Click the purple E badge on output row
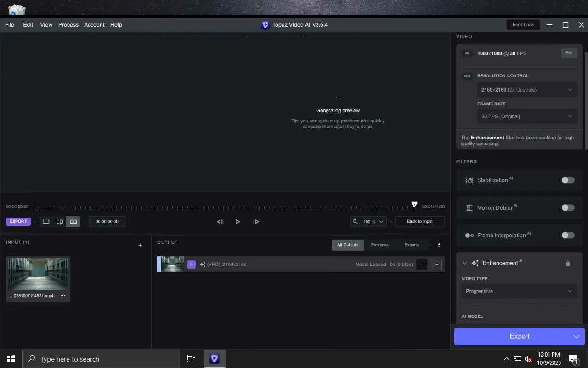The width and height of the screenshot is (588, 368). pyautogui.click(x=192, y=264)
